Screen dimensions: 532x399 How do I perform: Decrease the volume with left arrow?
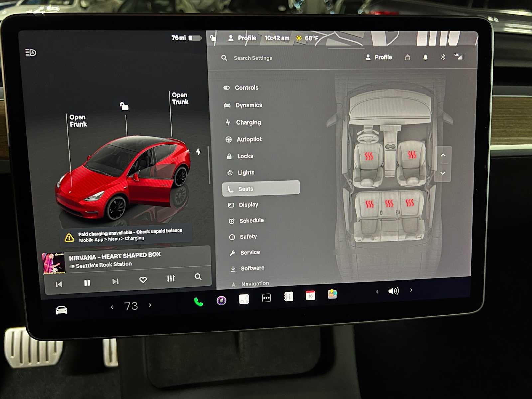tap(377, 292)
